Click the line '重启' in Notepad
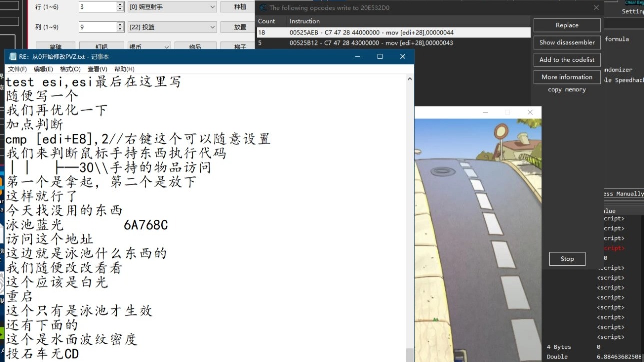The height and width of the screenshot is (362, 644). (x=20, y=297)
